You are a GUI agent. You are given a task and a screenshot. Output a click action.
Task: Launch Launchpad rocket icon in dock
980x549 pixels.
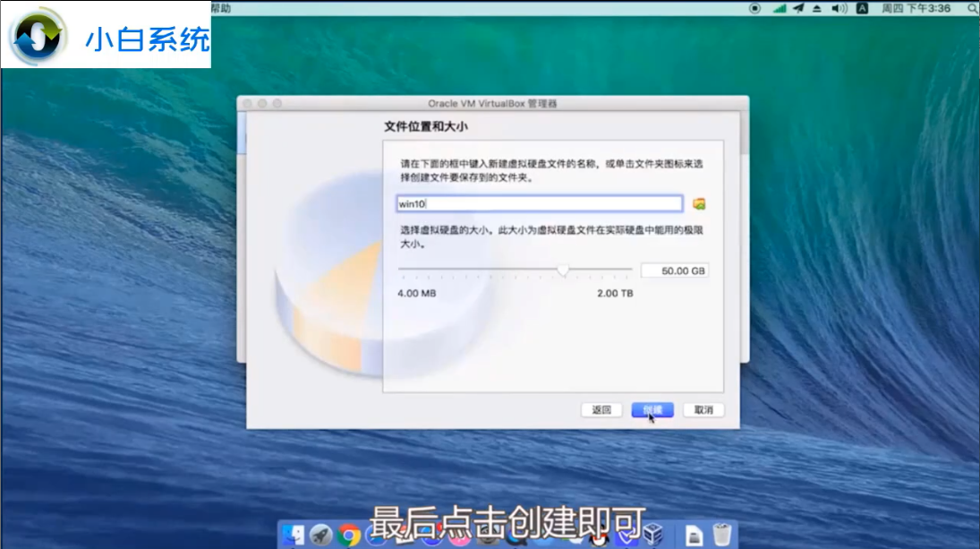pyautogui.click(x=321, y=536)
